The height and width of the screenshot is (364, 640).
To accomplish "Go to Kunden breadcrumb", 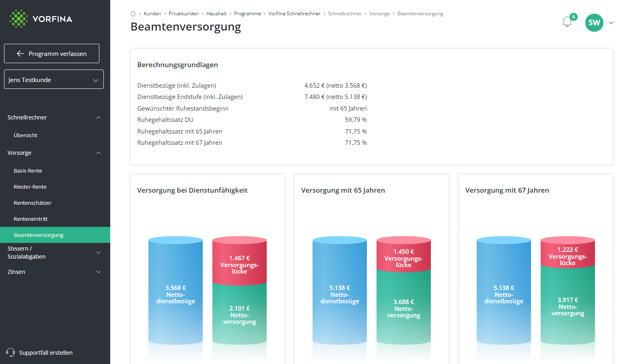I will click(152, 14).
